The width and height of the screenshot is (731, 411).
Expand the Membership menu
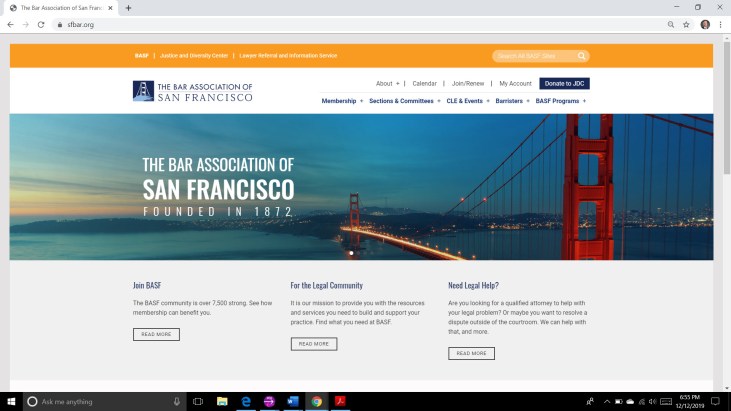pos(341,101)
